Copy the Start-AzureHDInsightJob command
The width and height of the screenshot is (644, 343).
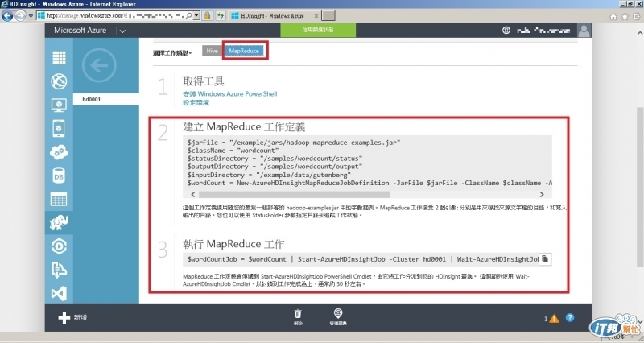pos(545,259)
